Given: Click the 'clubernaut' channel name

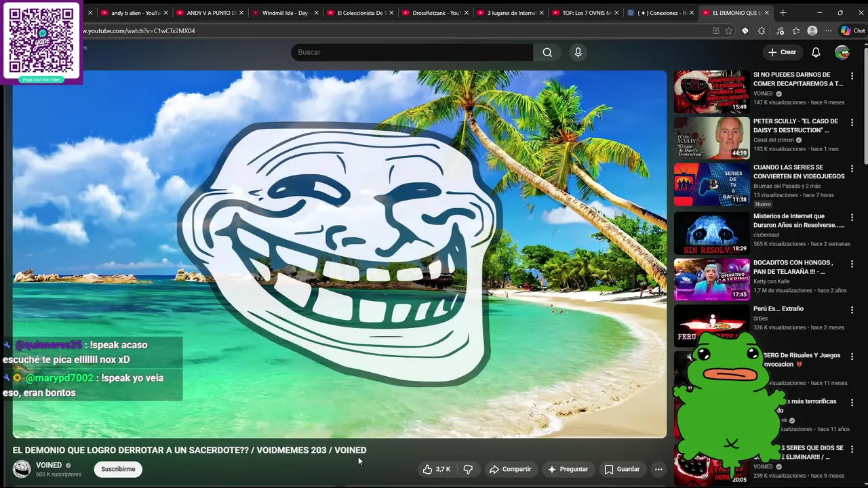Looking at the screenshot, I should click(768, 235).
